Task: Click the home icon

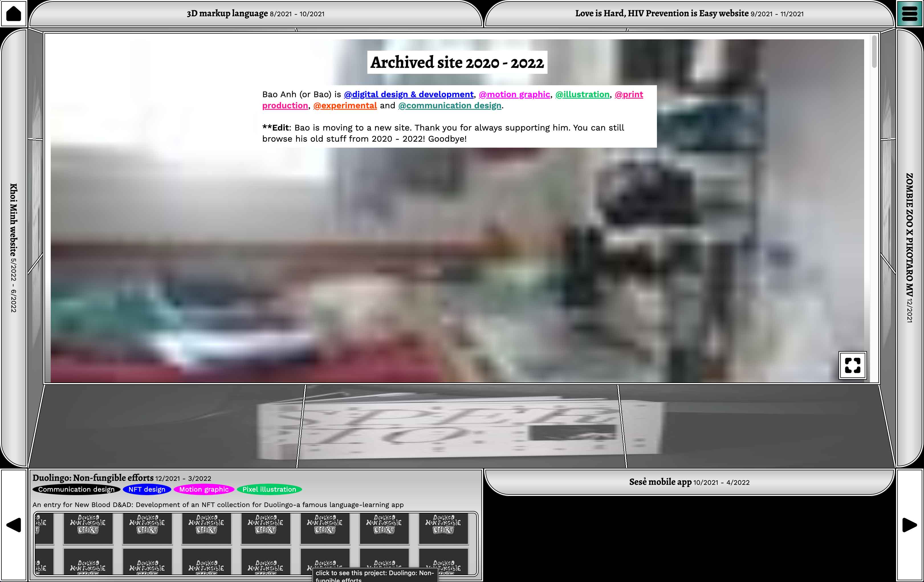Action: [13, 13]
